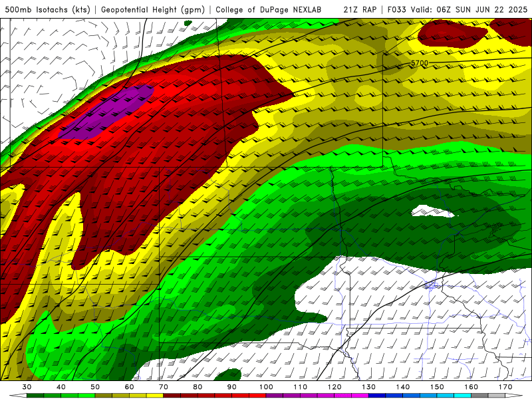The width and height of the screenshot is (532, 399).
Task: Click the 'Valid: 06Z SUN JUN 22 2025' text
Action: pyautogui.click(x=469, y=10)
